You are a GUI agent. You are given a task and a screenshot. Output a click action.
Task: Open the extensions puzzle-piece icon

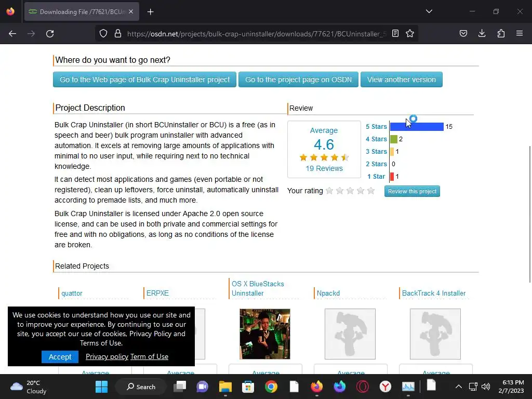coord(501,34)
